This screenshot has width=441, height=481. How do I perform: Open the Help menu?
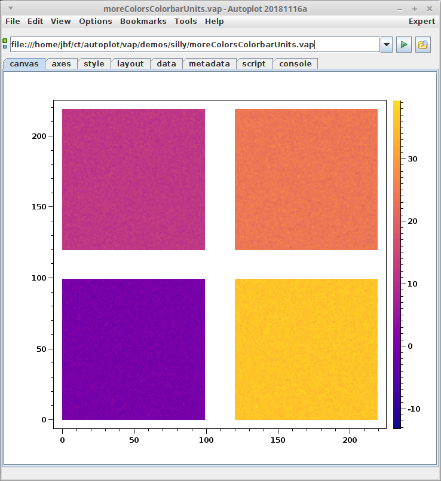pyautogui.click(x=214, y=21)
